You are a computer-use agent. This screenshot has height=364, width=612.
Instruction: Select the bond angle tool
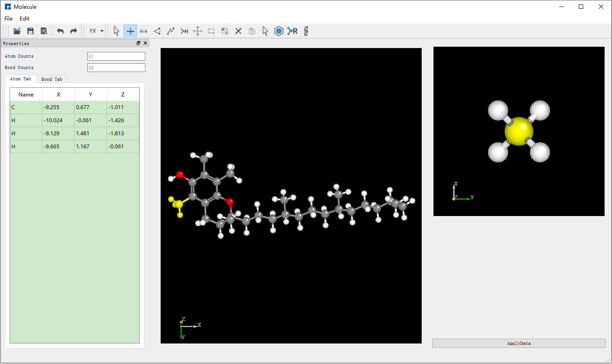click(x=157, y=31)
